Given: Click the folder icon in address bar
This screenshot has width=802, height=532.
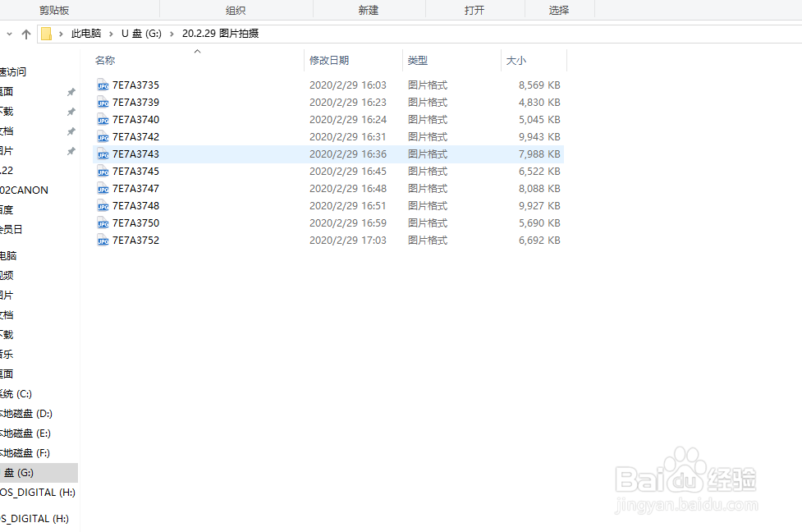Looking at the screenshot, I should pos(46,34).
